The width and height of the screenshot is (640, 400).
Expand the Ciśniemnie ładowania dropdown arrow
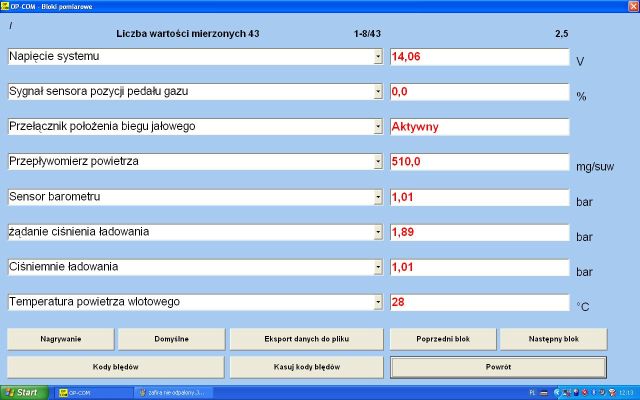pyautogui.click(x=378, y=267)
